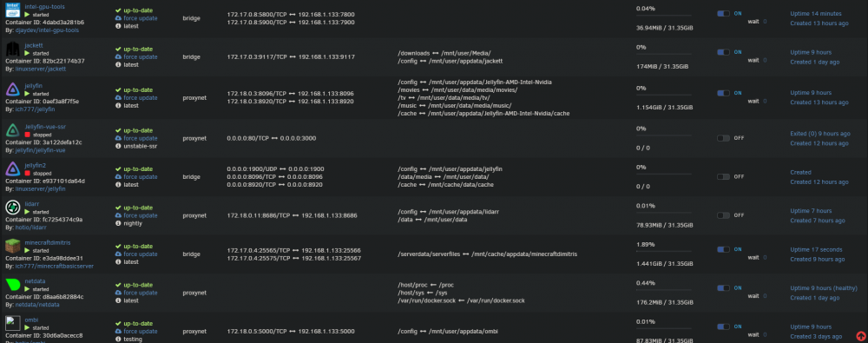Click the red back-to-top arrow icon
This screenshot has height=343, width=868.
(860, 336)
